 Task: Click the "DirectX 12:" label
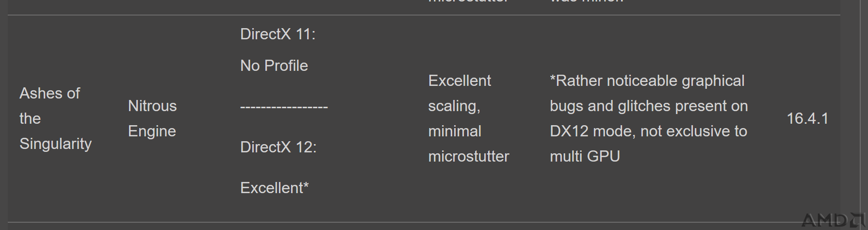coord(278,147)
